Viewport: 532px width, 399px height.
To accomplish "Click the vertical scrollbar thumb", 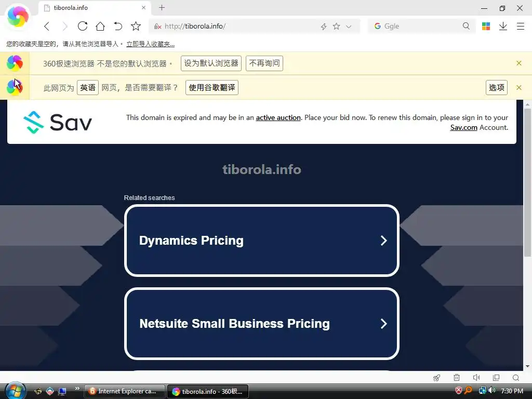I will [x=527, y=182].
